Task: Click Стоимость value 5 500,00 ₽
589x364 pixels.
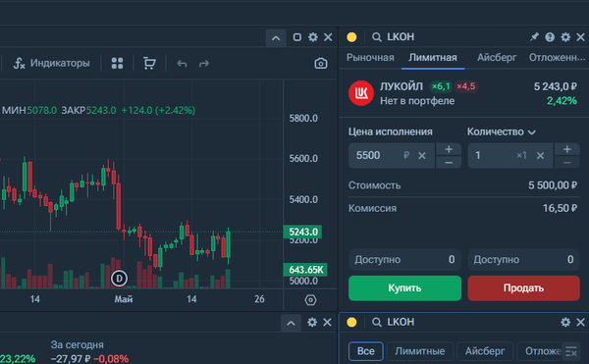Action: [x=553, y=185]
